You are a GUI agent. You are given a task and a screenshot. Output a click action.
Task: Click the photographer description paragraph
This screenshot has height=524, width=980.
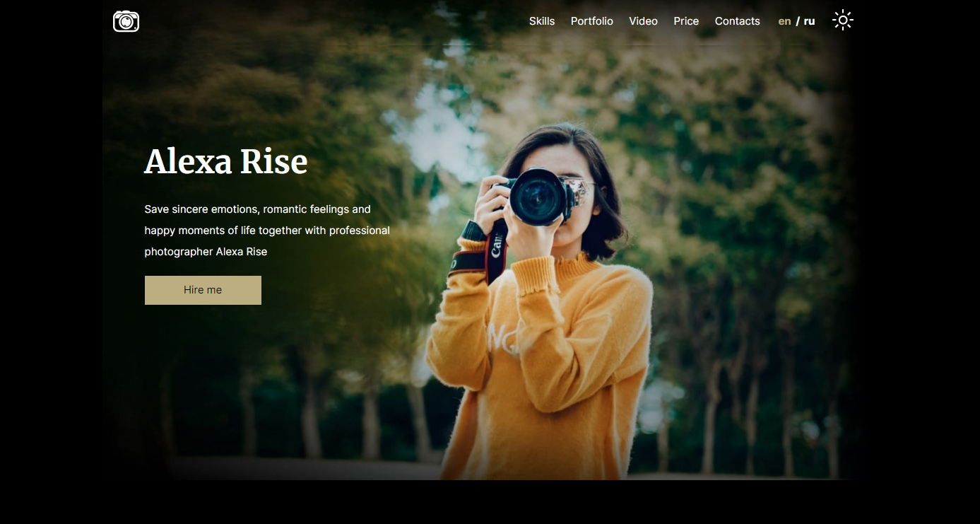(x=267, y=231)
